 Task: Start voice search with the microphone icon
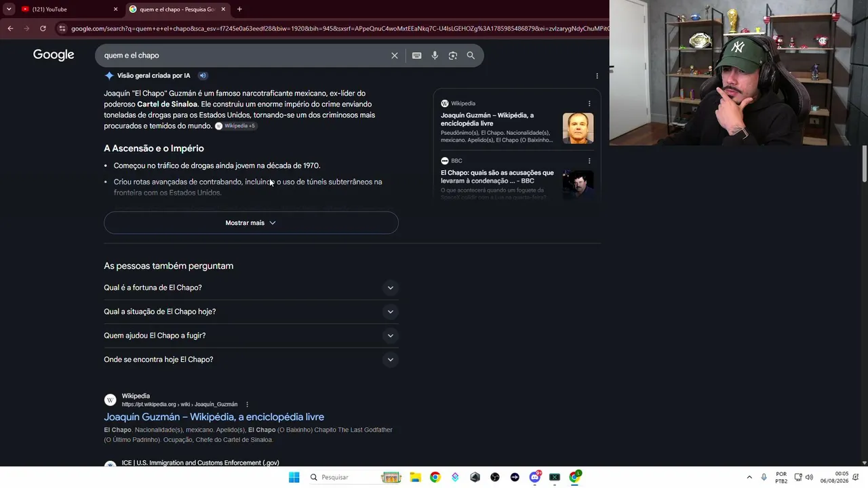tap(435, 56)
